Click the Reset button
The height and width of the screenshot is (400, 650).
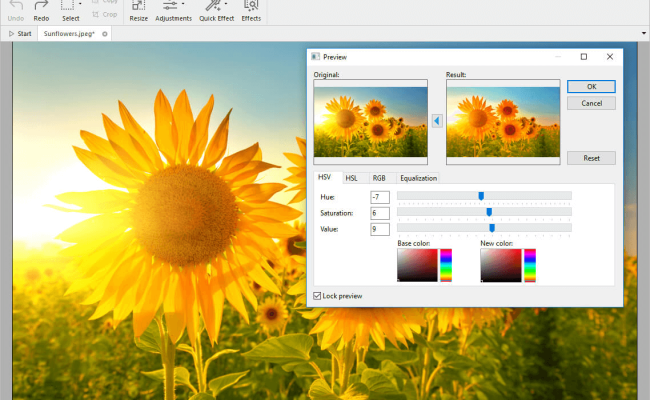coord(591,158)
